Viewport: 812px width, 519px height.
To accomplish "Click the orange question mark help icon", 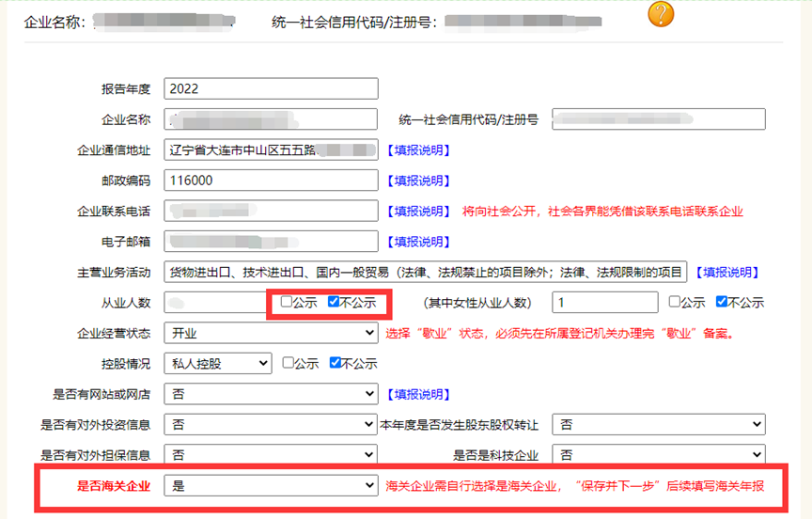I will 661,14.
